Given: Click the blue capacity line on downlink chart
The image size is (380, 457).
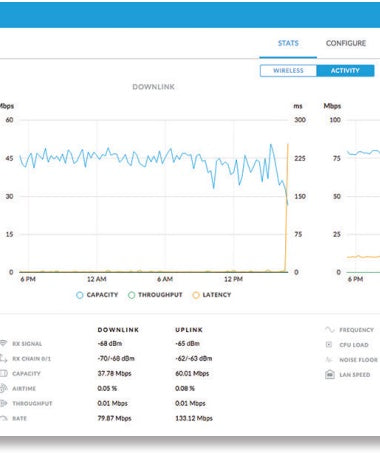Looking at the screenshot, I should [153, 157].
